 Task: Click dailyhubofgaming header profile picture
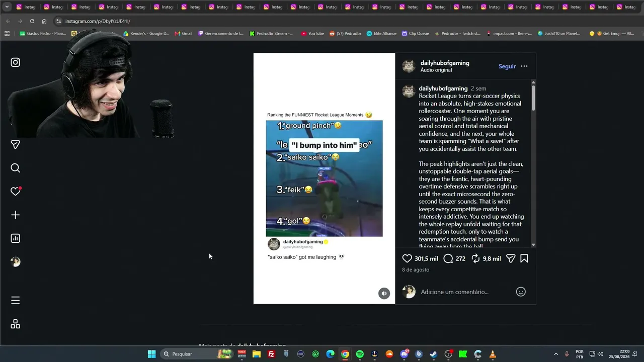click(x=409, y=66)
